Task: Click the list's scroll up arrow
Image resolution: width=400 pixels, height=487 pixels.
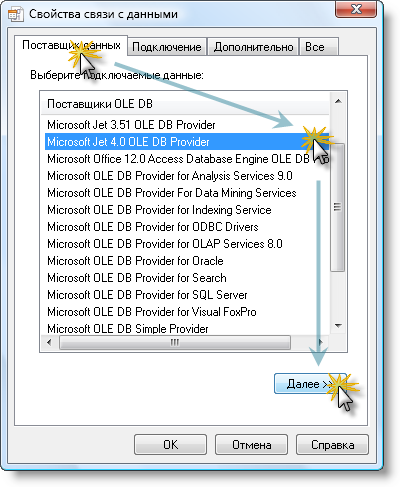Action: coord(338,101)
